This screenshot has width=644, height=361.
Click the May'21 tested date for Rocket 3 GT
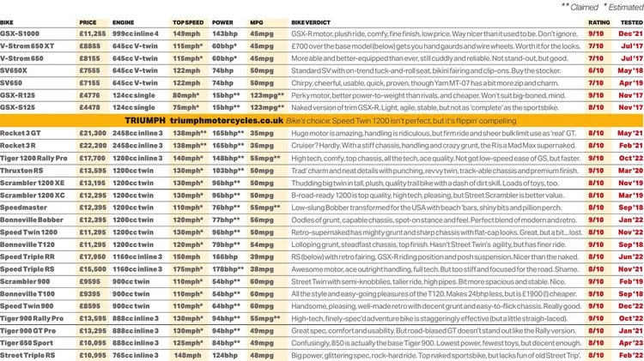[x=630, y=133]
